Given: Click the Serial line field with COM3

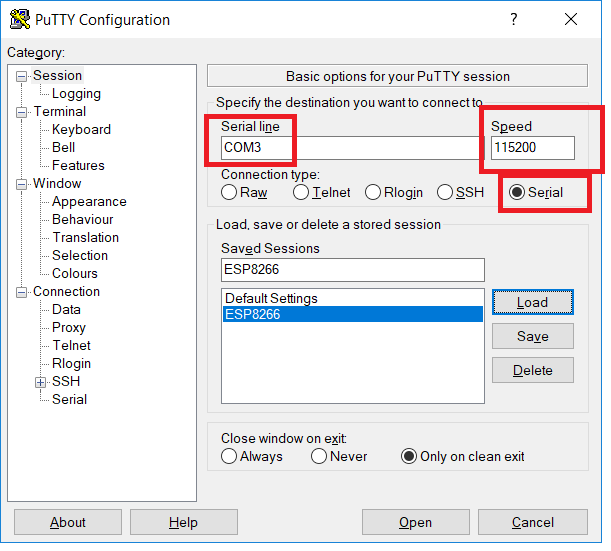Looking at the screenshot, I should [x=352, y=148].
